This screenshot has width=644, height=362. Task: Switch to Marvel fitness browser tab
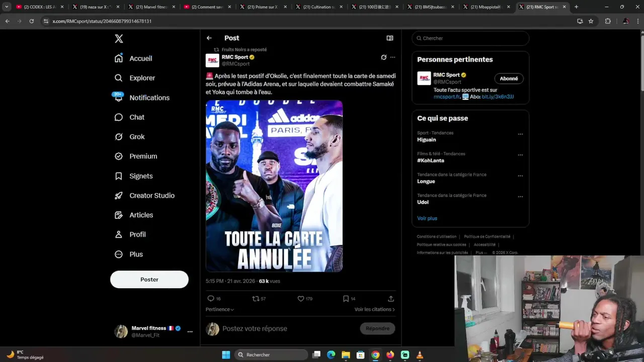pos(151,7)
